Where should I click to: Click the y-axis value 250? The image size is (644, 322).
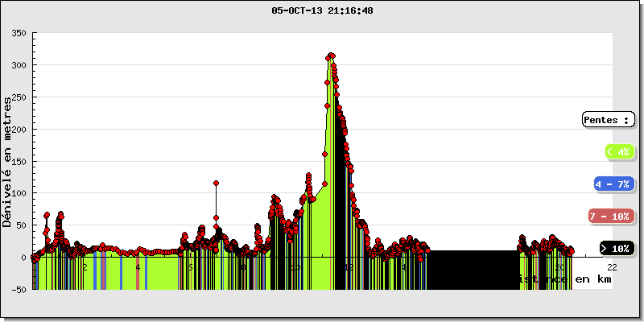[19, 97]
